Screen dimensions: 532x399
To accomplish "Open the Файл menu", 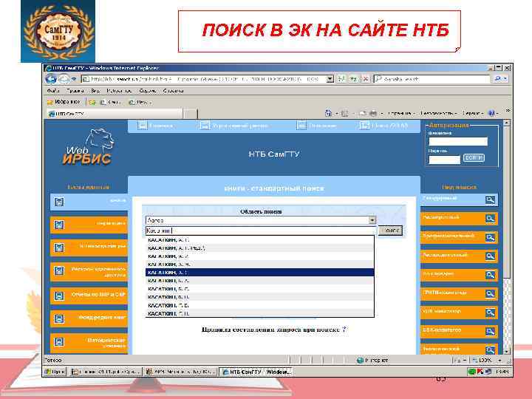I will click(x=53, y=91).
